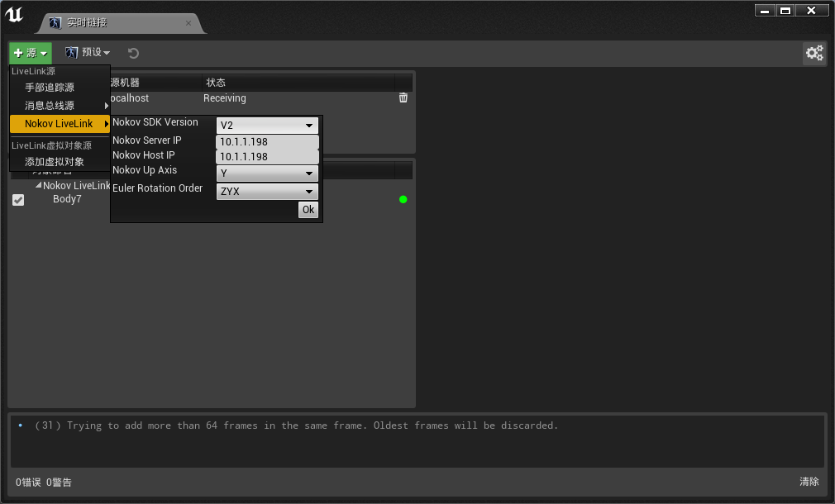835x504 pixels.
Task: Delete the localhost source with trash icon
Action: [403, 97]
